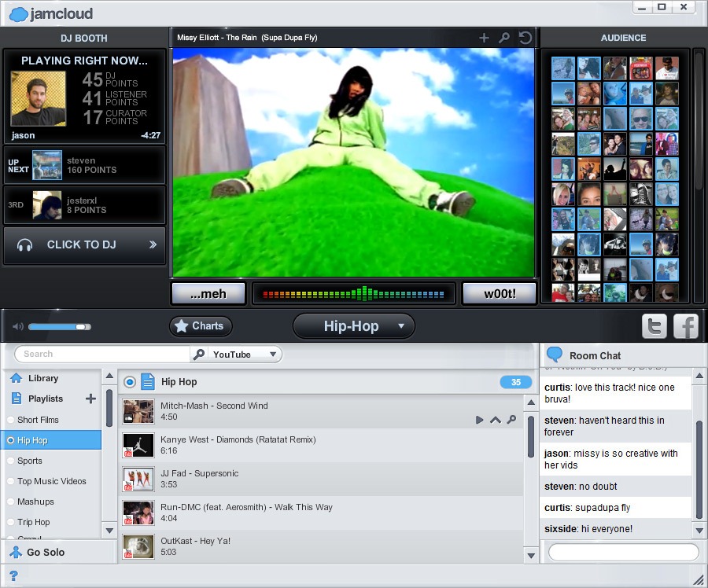Click jason's DJ avatar thumbnail
This screenshot has width=708, height=588.
click(x=39, y=98)
